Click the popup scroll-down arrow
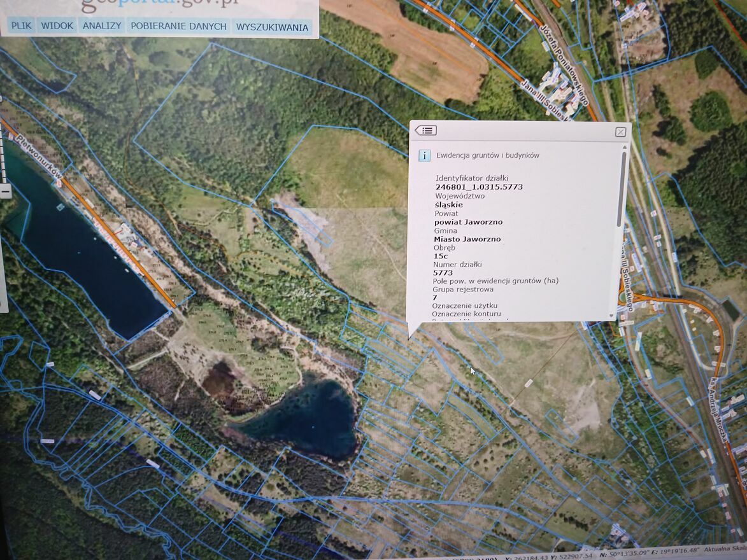Screen dimensions: 747x560 [x=612, y=316]
